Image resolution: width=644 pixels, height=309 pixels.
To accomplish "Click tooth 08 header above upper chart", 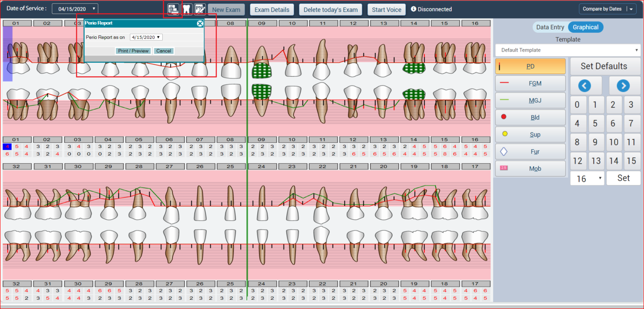I will (x=230, y=23).
